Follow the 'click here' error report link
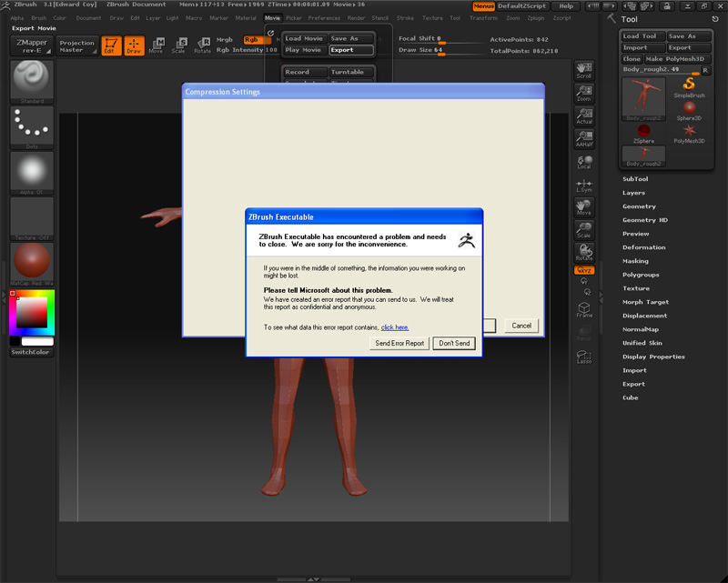The image size is (728, 583). (395, 327)
